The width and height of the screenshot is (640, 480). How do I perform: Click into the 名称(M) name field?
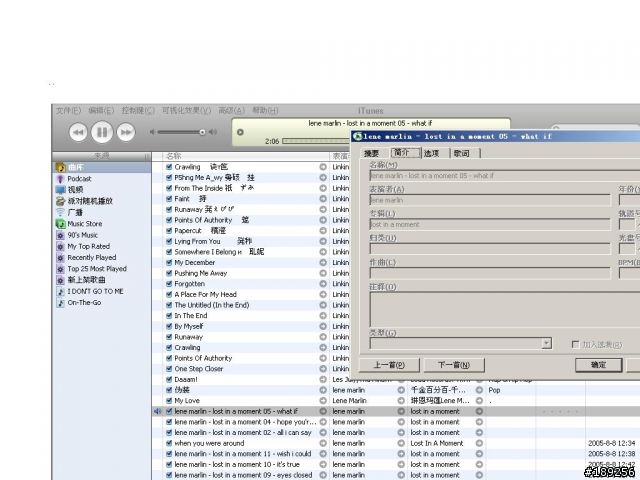coord(504,176)
